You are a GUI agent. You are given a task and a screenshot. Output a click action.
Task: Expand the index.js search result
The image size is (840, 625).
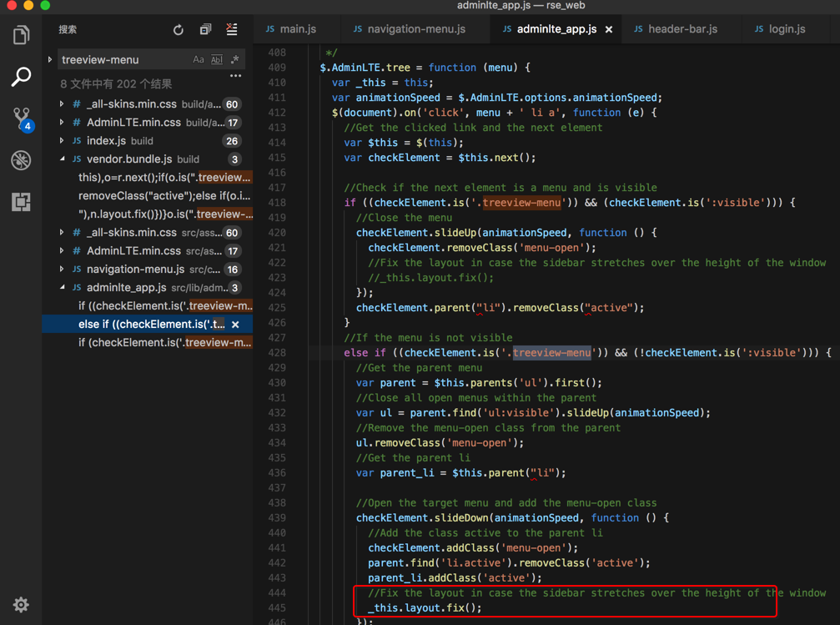coord(62,141)
